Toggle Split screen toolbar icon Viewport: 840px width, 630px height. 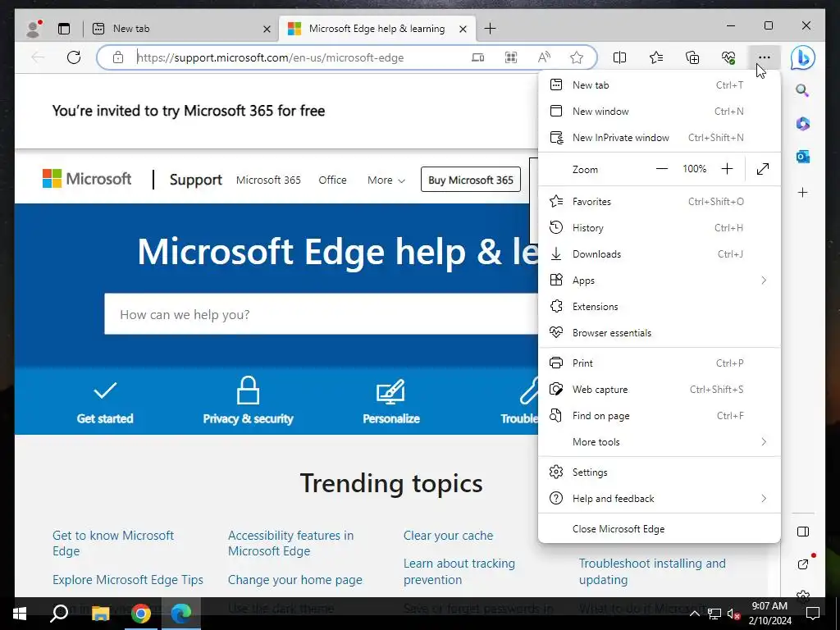[619, 57]
